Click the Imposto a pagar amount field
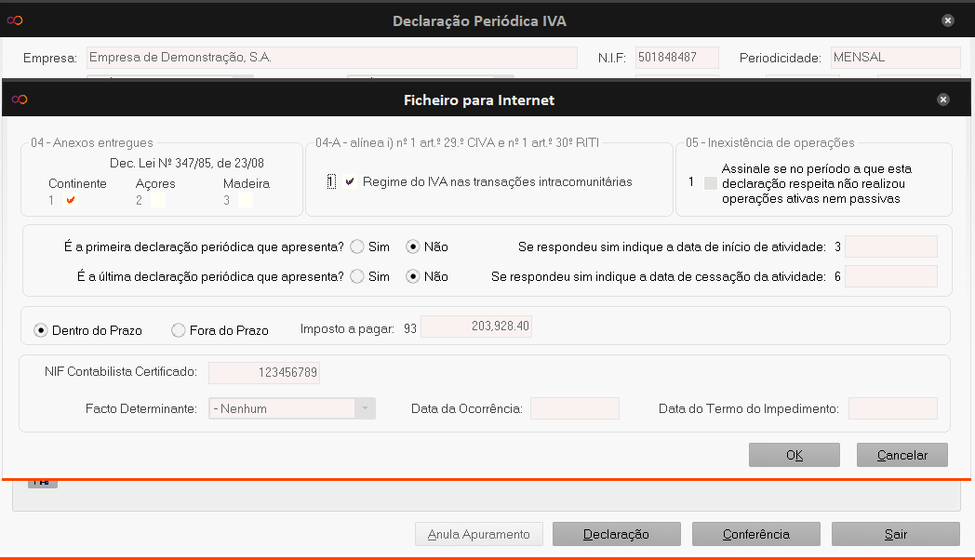Screen dimensions: 975x560 pyautogui.click(x=476, y=327)
